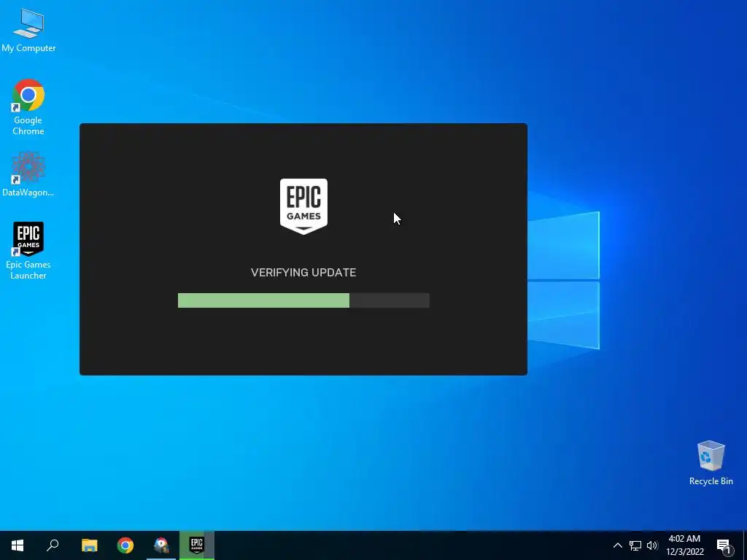The height and width of the screenshot is (560, 747).
Task: Select the Epic Games Launcher desktop shortcut
Action: pyautogui.click(x=28, y=251)
